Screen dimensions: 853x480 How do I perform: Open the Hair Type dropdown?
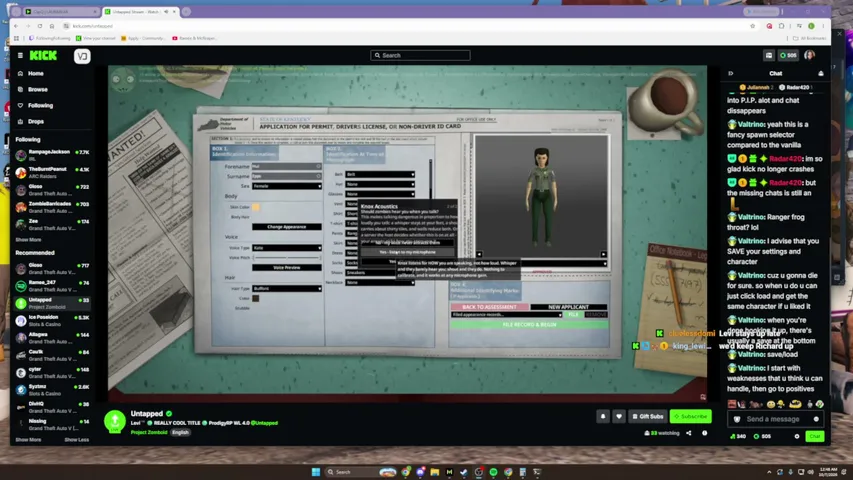(287, 288)
